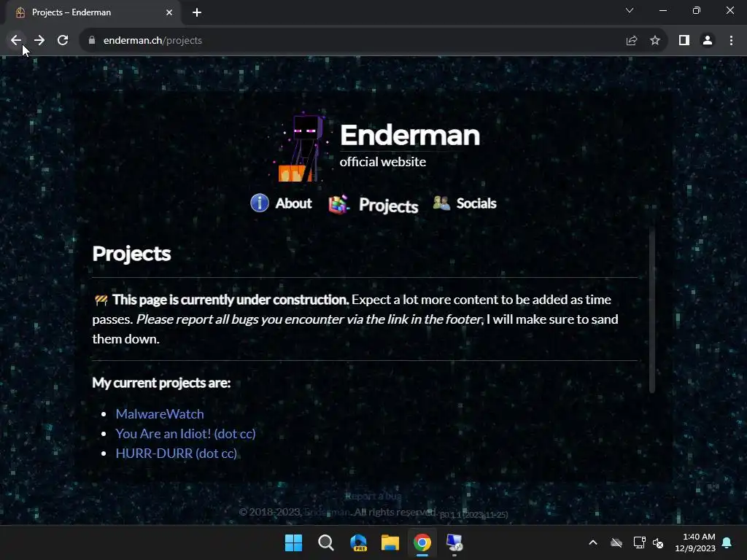The height and width of the screenshot is (560, 747).
Task: Open the MalwareWatch project link
Action: click(x=160, y=414)
